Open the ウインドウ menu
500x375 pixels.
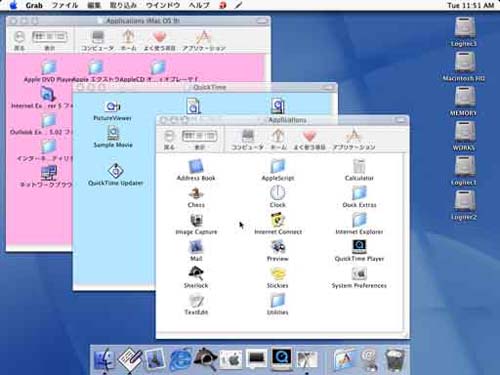coord(163,5)
